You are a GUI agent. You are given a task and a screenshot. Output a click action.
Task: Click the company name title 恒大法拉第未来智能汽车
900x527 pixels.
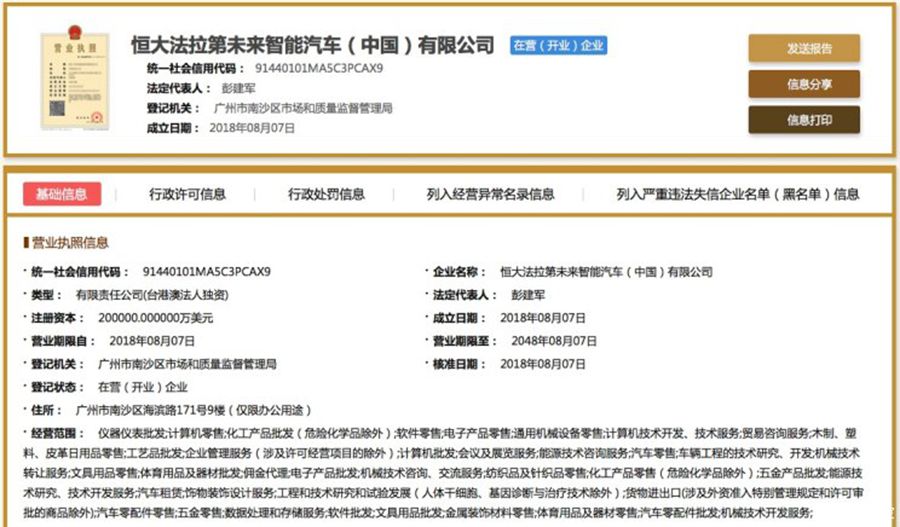click(x=313, y=46)
